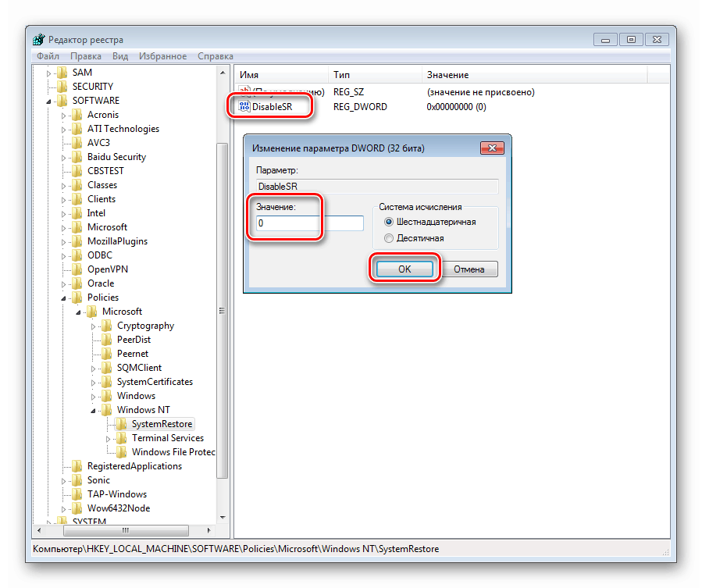The image size is (702, 588).
Task: Click the Intel folder icon
Action: point(77,214)
